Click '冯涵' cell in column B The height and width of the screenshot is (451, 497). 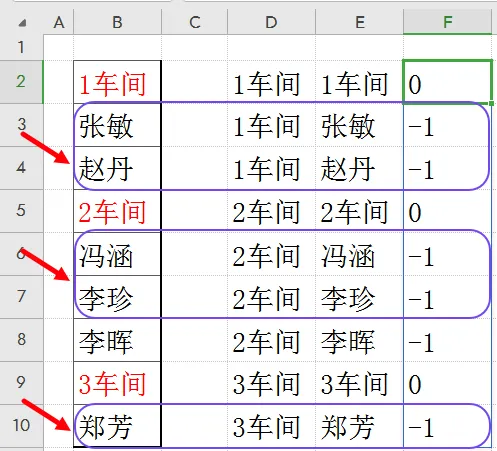pyautogui.click(x=117, y=254)
